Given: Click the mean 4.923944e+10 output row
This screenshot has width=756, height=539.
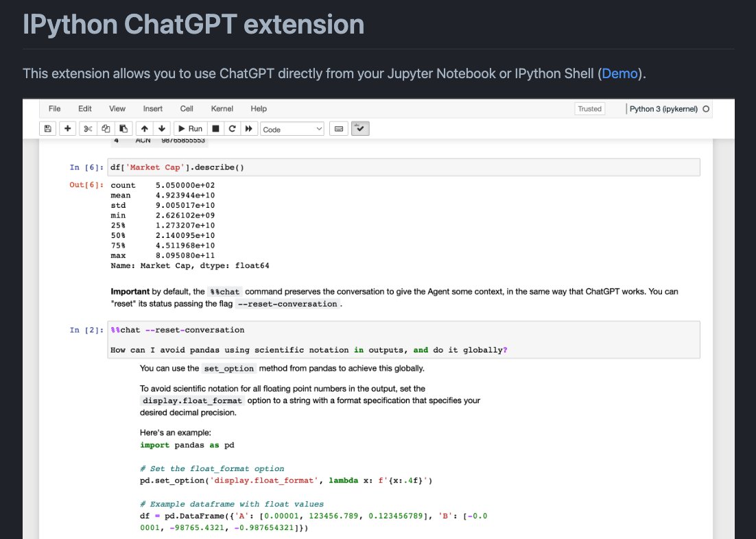Looking at the screenshot, I should (163, 195).
